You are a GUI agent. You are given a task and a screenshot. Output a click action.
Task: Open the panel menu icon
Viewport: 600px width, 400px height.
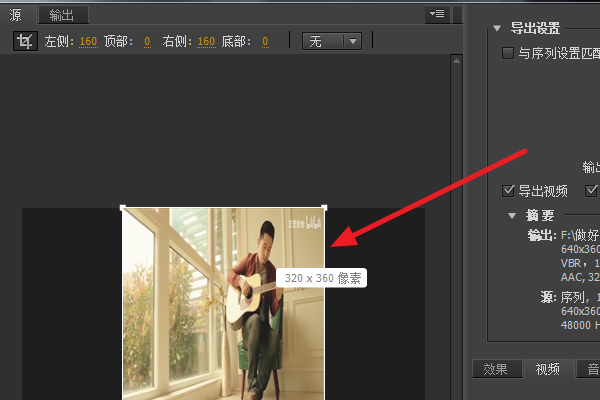[x=437, y=14]
